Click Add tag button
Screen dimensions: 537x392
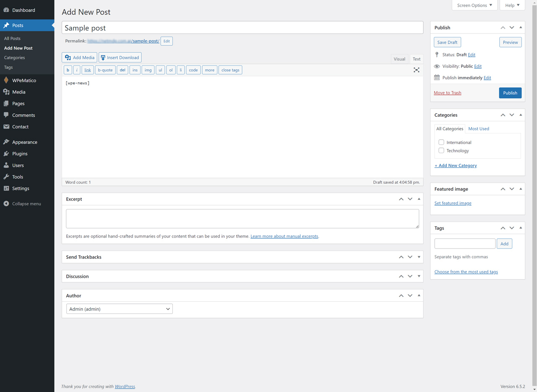coord(504,243)
